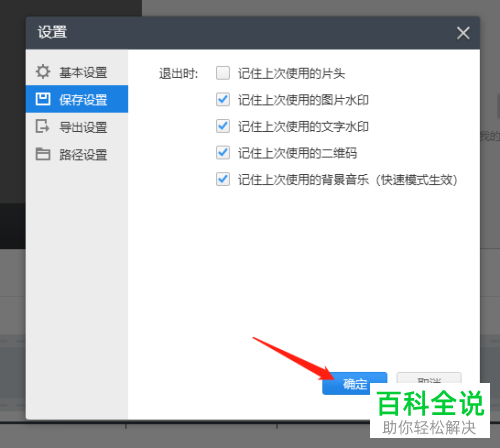
Task: Switch to the 导出设置 tab
Action: (77, 127)
